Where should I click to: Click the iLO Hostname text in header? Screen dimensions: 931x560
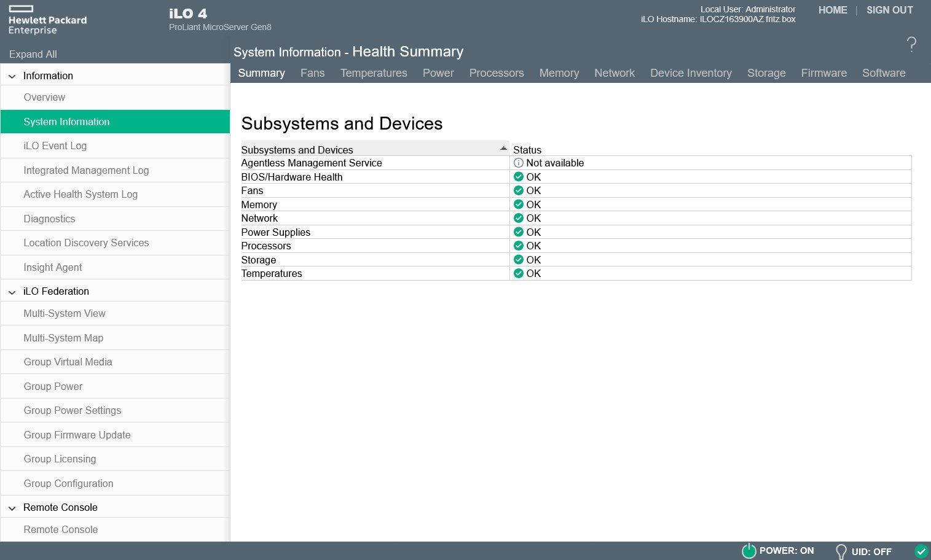click(x=718, y=19)
